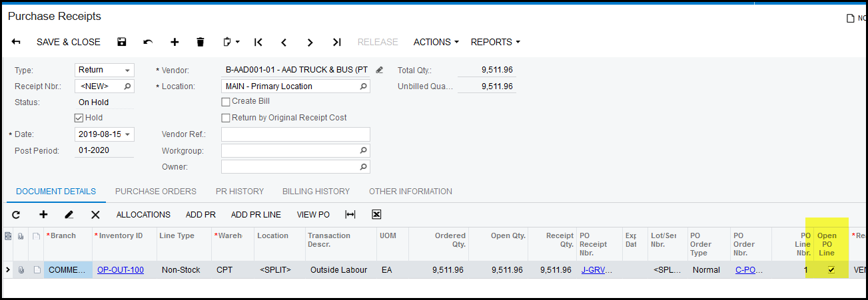Click the Save disk icon
868x300 pixels.
(x=122, y=42)
